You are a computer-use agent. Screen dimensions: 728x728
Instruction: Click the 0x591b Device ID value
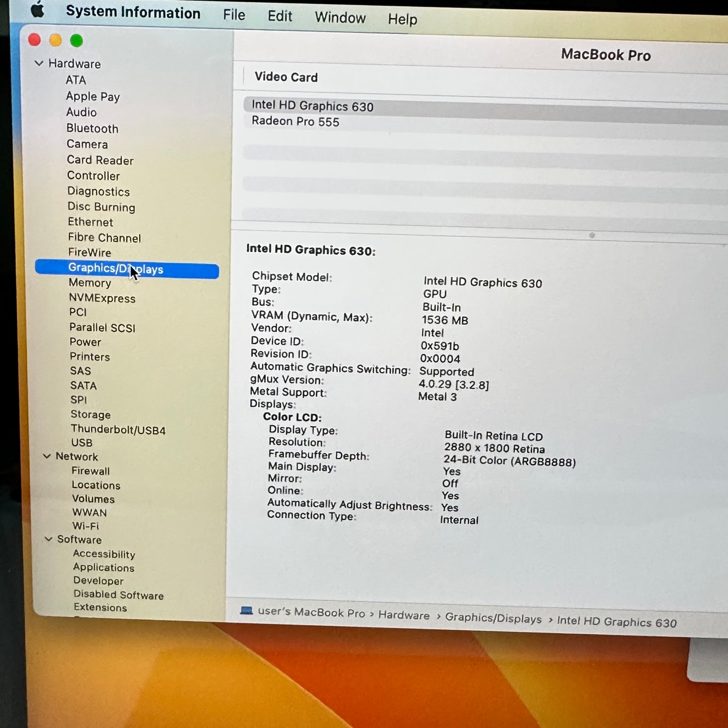(x=440, y=346)
